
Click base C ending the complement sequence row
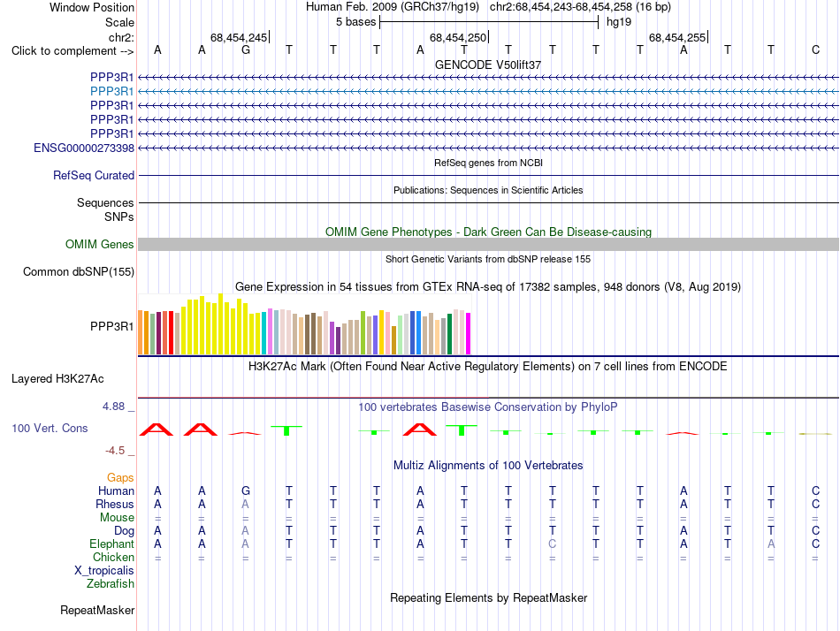815,49
